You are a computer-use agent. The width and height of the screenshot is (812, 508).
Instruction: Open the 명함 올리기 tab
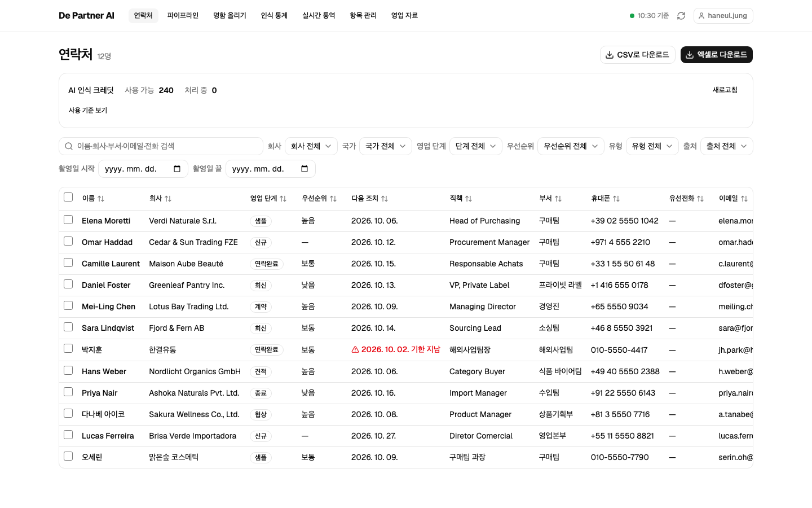pos(230,16)
